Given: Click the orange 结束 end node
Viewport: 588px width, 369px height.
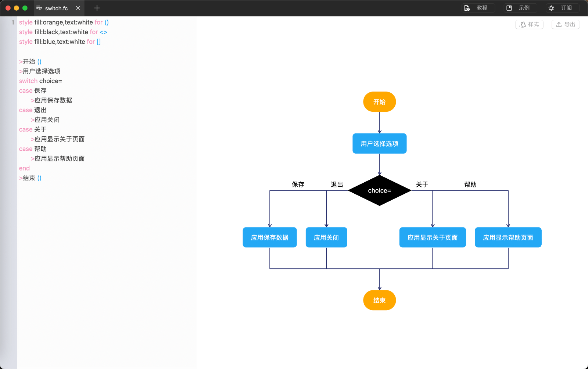Looking at the screenshot, I should [379, 300].
